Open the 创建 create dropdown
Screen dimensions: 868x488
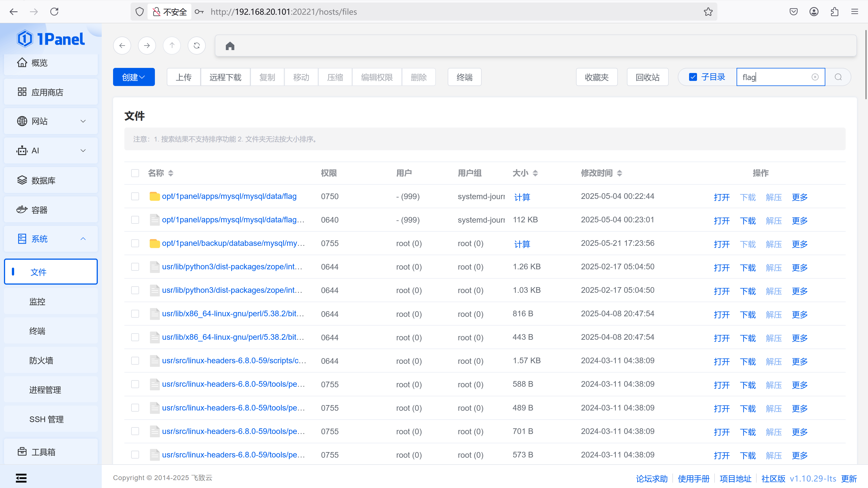coord(134,77)
